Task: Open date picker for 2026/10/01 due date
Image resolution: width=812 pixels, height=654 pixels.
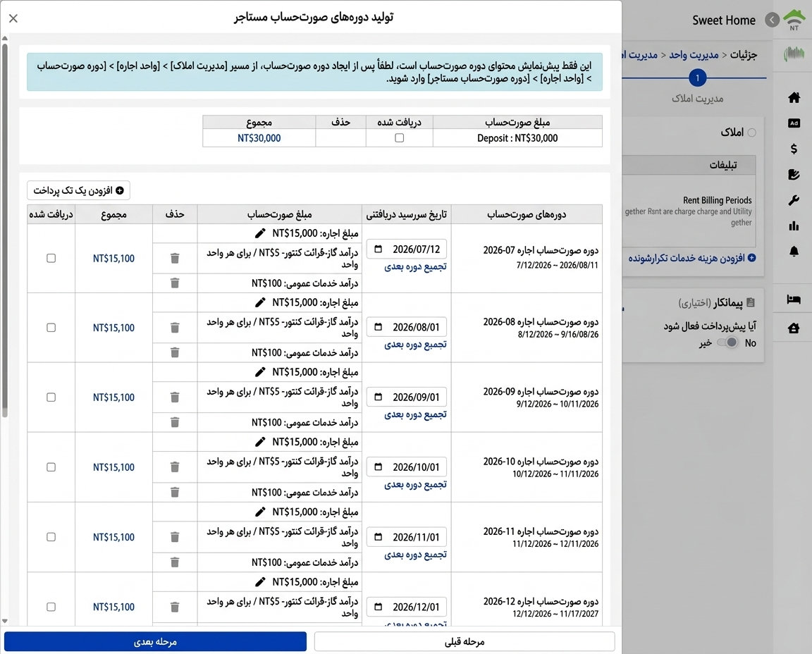Action: [379, 467]
